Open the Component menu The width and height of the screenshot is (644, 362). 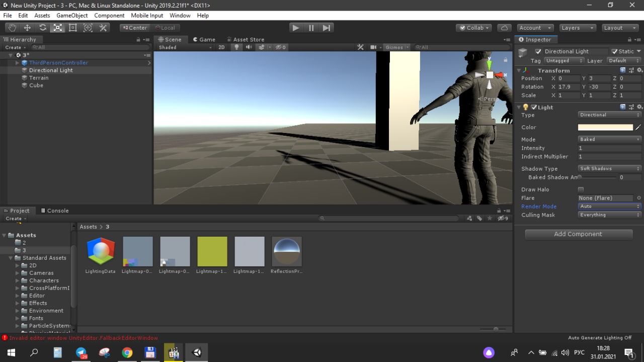(x=109, y=16)
